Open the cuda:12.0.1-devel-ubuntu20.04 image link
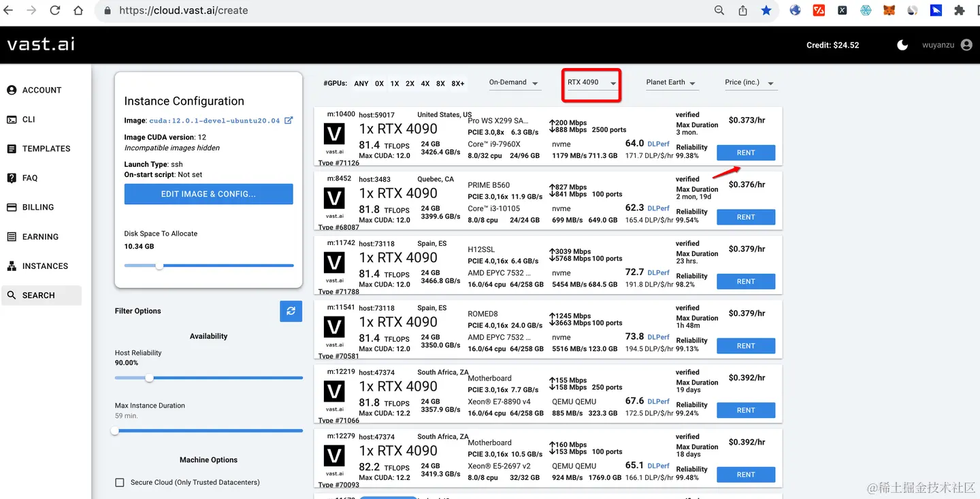 pyautogui.click(x=214, y=120)
